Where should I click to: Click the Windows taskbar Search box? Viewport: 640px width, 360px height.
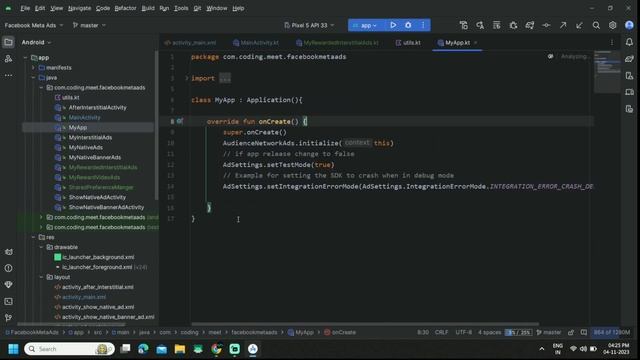[x=69, y=349]
